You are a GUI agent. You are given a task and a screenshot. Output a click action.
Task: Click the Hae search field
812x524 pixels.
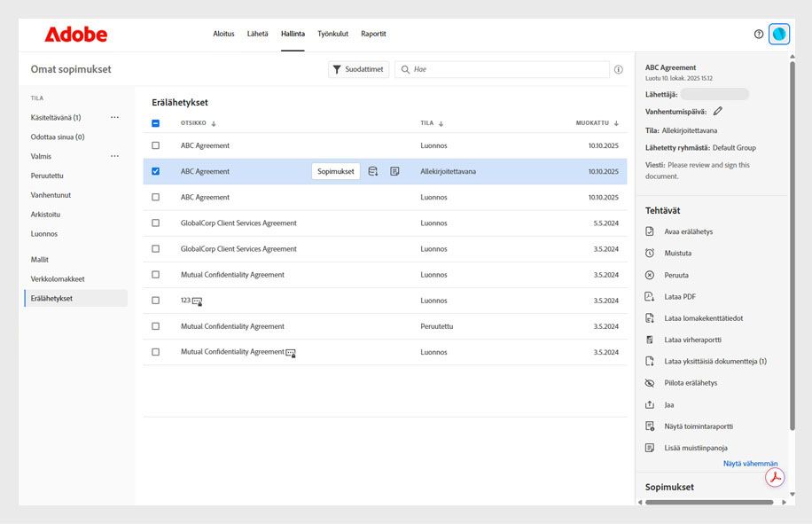point(505,69)
